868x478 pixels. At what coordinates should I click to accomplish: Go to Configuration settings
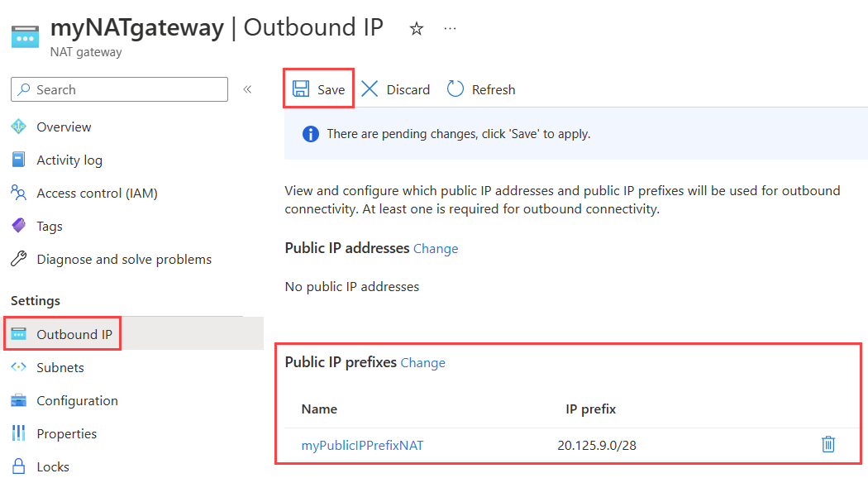pyautogui.click(x=77, y=400)
